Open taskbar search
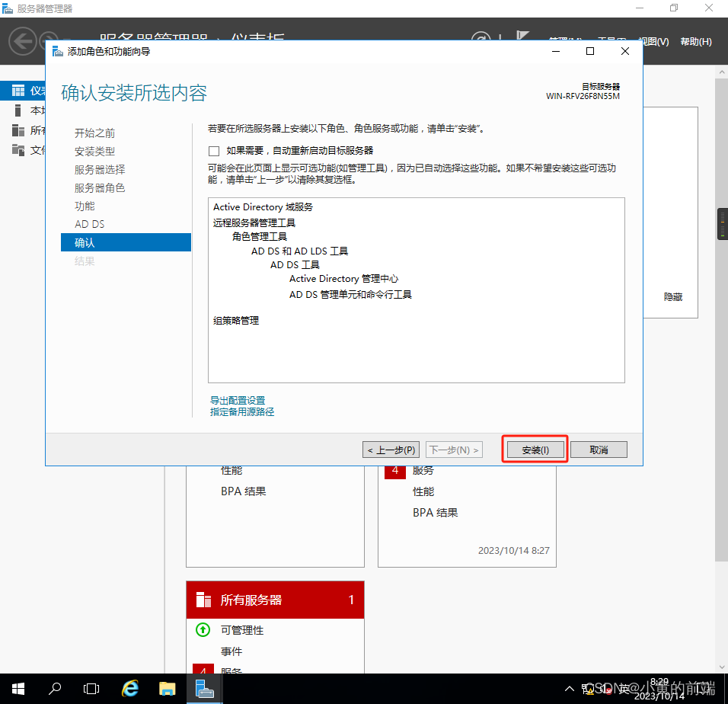728x704 pixels. pos(55,689)
